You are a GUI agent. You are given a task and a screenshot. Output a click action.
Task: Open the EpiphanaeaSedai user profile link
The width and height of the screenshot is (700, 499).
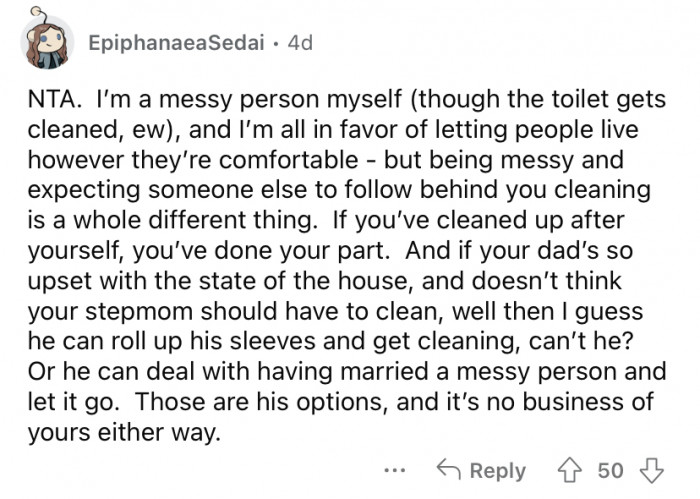point(176,43)
